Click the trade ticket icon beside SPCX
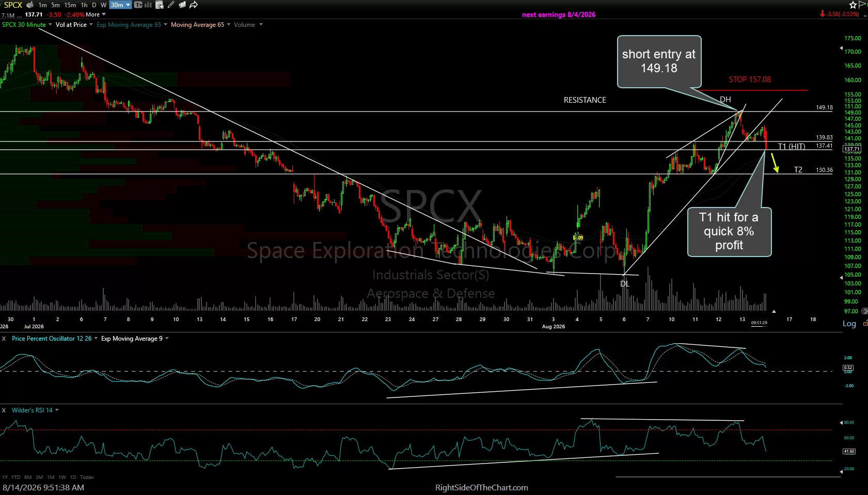Screen dimensions: 868x495 click(x=30, y=5)
